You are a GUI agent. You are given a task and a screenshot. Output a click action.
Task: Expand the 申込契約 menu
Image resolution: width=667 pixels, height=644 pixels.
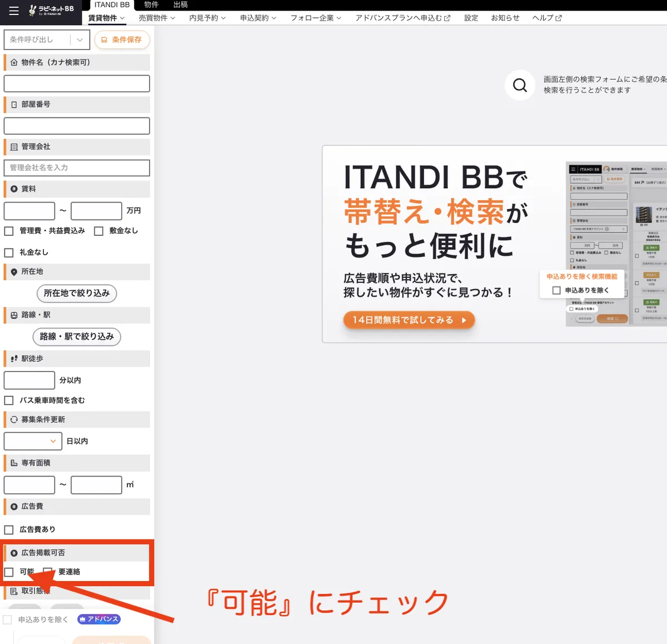tap(258, 18)
